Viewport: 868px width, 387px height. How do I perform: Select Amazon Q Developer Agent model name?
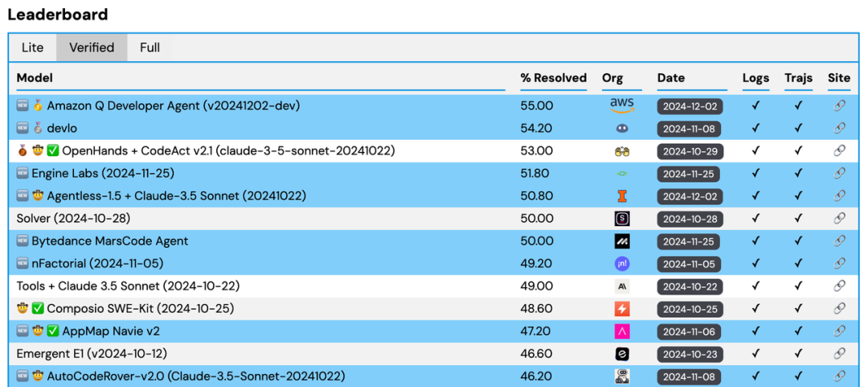pos(174,105)
